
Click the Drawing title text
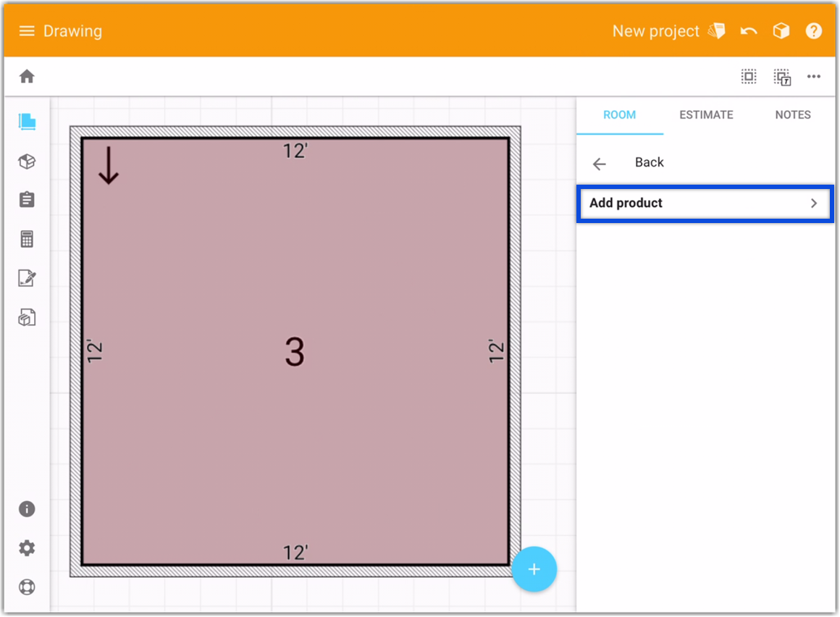[x=72, y=31]
